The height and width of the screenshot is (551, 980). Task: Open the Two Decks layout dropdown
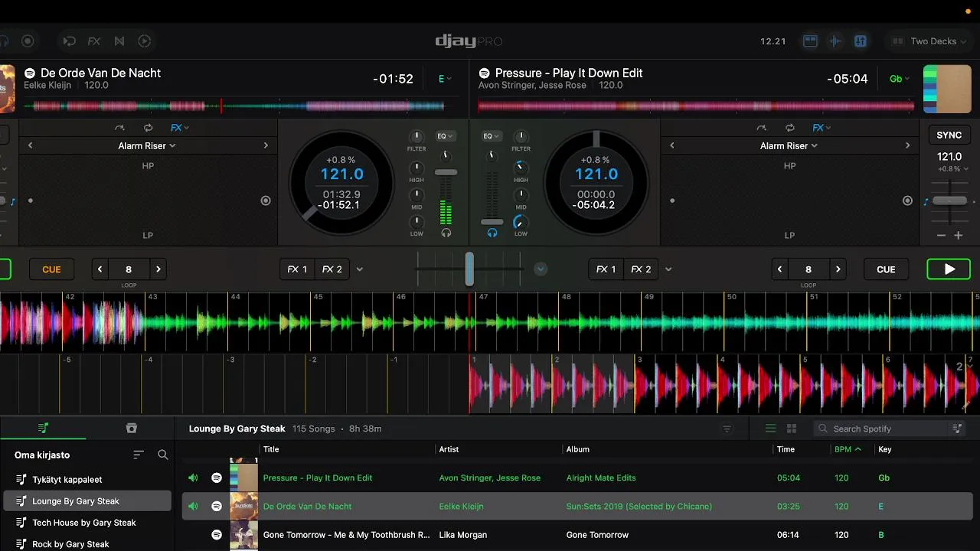[x=929, y=41]
